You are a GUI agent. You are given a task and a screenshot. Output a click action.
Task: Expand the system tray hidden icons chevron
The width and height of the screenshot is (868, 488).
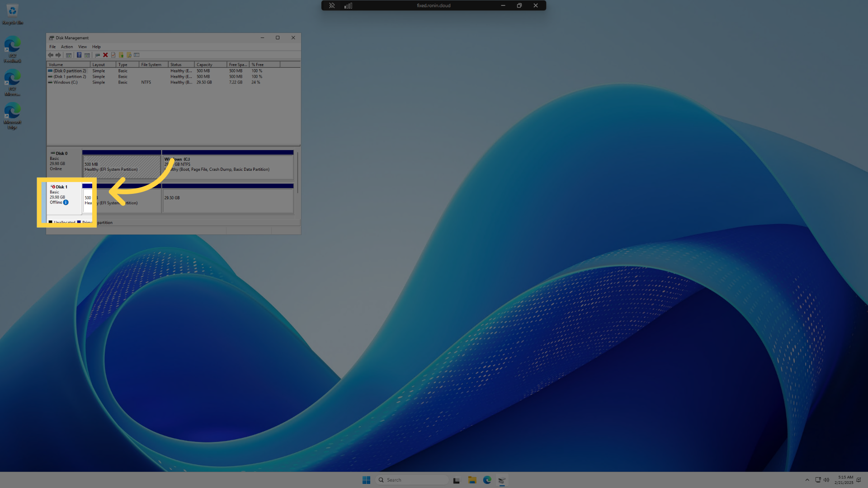pos(807,480)
